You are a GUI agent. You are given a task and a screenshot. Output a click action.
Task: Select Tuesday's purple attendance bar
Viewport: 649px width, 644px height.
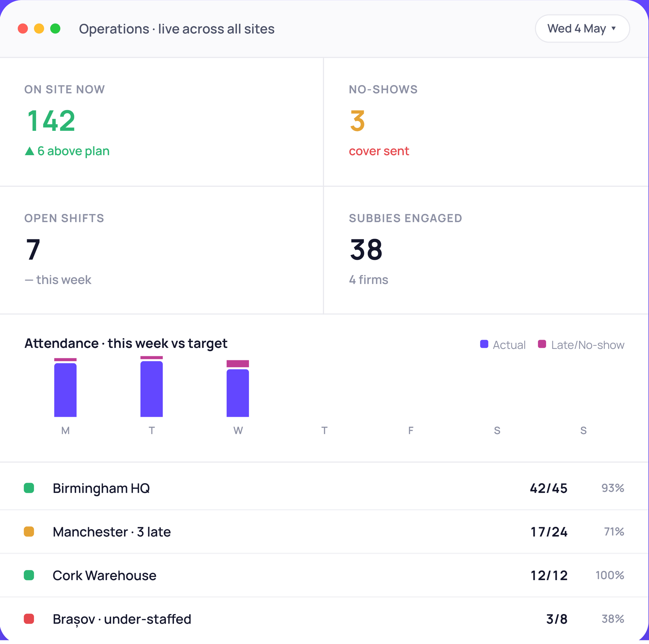click(152, 389)
